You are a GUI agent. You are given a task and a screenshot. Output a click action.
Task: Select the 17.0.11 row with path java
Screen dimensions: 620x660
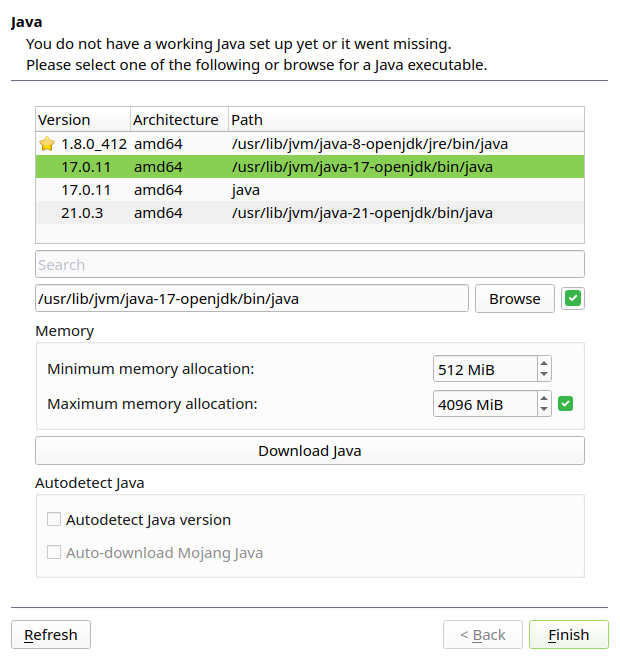309,190
